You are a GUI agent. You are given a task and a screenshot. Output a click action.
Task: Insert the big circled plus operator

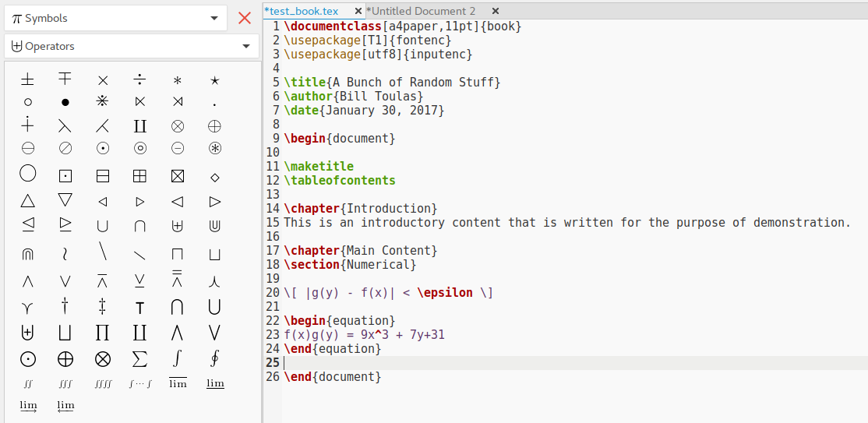[x=65, y=358]
